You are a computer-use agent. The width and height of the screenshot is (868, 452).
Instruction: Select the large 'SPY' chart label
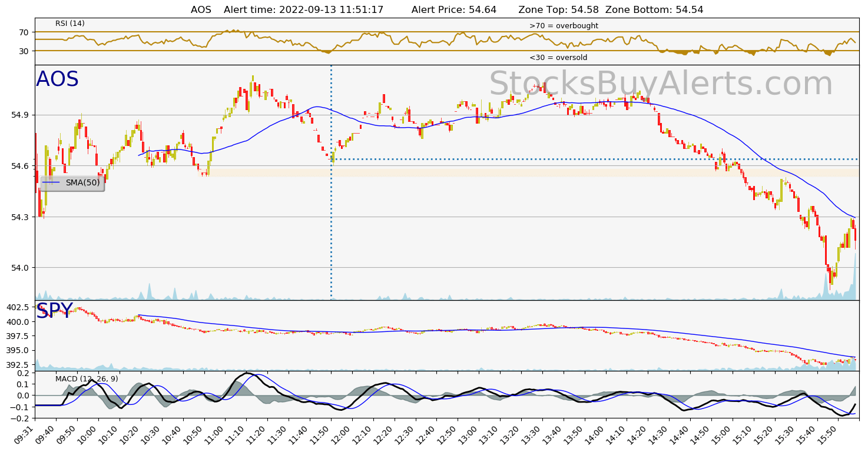54,311
